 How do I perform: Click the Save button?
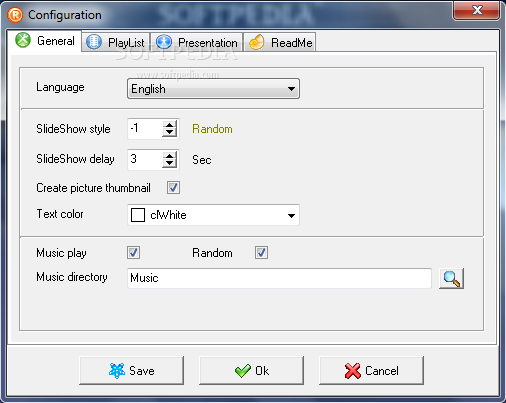pyautogui.click(x=131, y=370)
